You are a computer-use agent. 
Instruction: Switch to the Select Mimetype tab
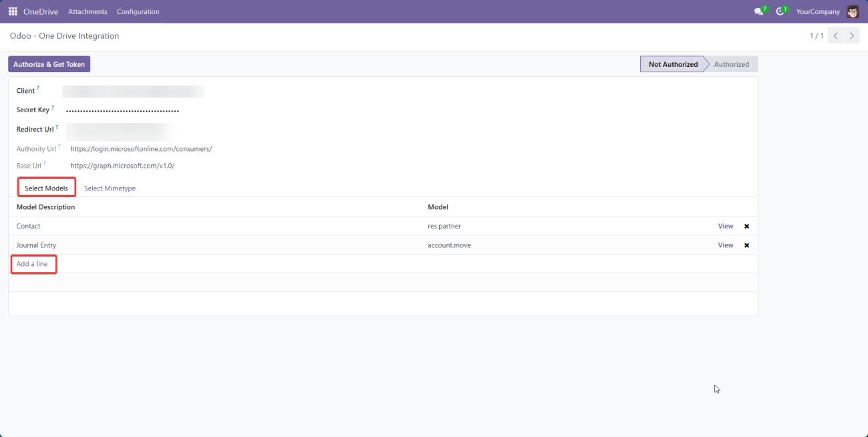tap(110, 188)
